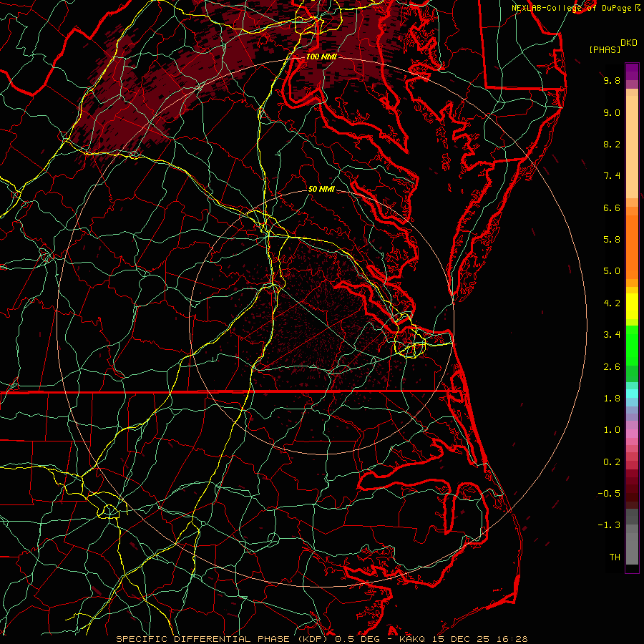Click the bright green segment of color bar

[x=632, y=346]
